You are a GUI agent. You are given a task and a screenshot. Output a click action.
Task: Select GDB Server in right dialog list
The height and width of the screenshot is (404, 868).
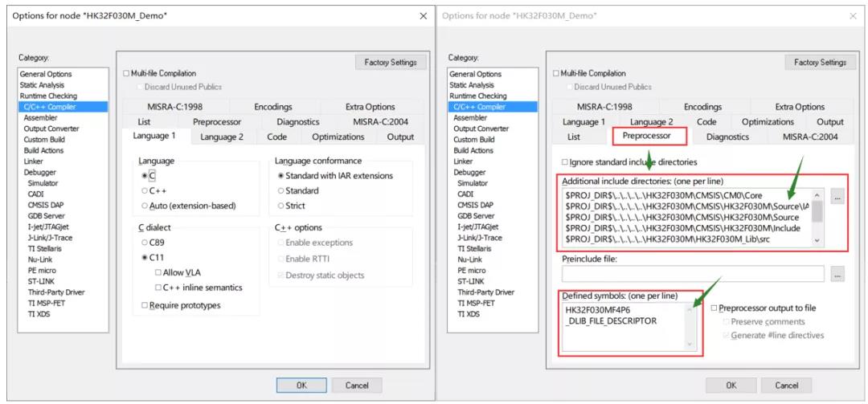coord(476,216)
